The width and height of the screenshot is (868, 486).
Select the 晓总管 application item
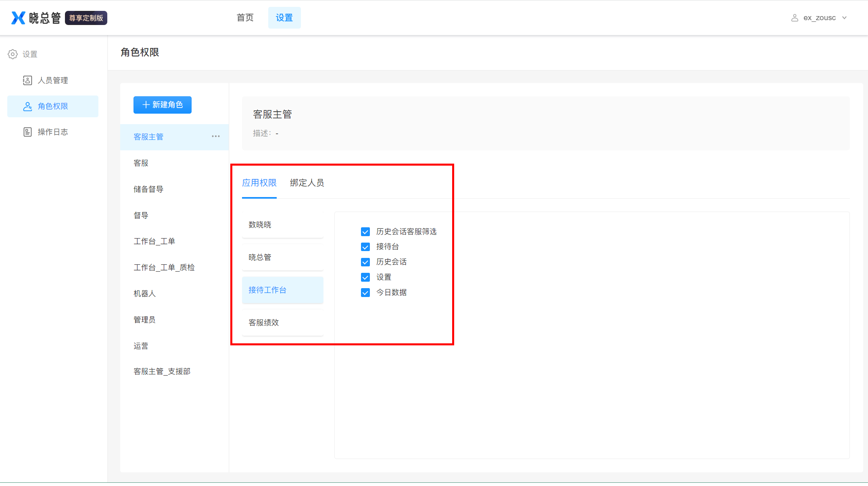[x=282, y=257]
